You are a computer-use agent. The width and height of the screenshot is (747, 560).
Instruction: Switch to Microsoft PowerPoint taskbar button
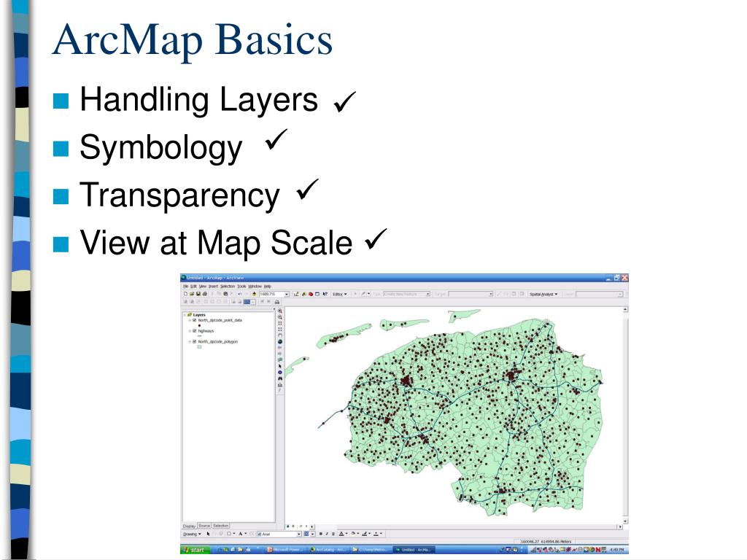click(286, 550)
